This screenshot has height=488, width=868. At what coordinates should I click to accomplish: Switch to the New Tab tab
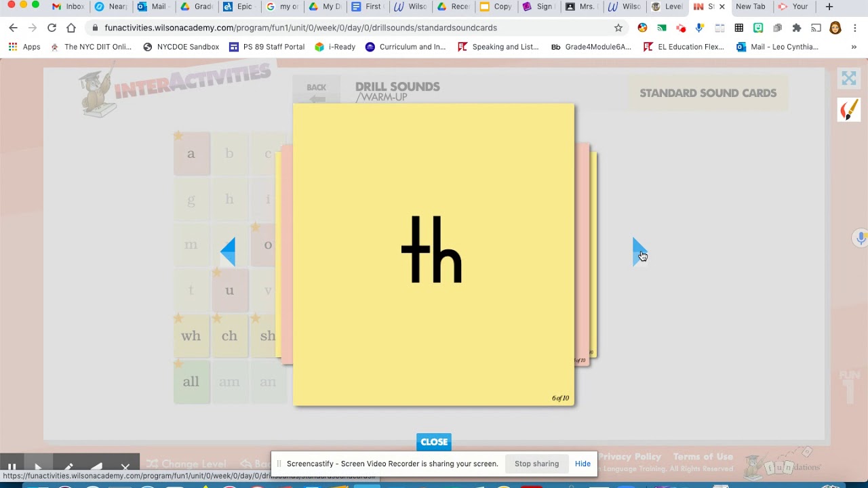click(x=751, y=7)
